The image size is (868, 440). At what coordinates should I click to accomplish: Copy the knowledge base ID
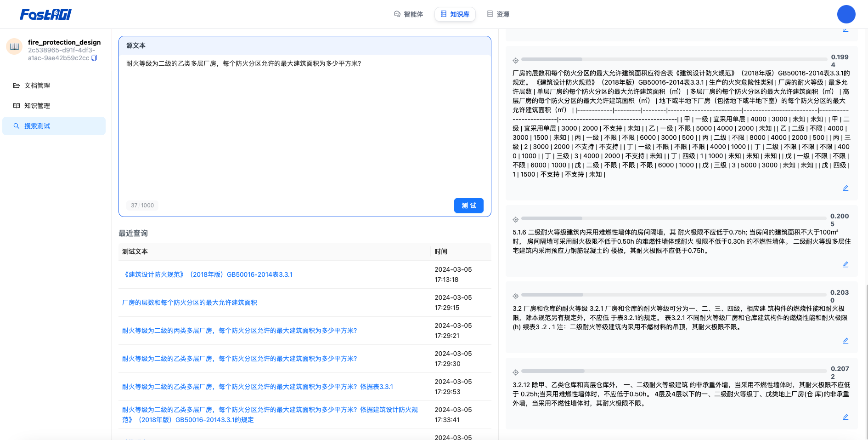tap(94, 58)
